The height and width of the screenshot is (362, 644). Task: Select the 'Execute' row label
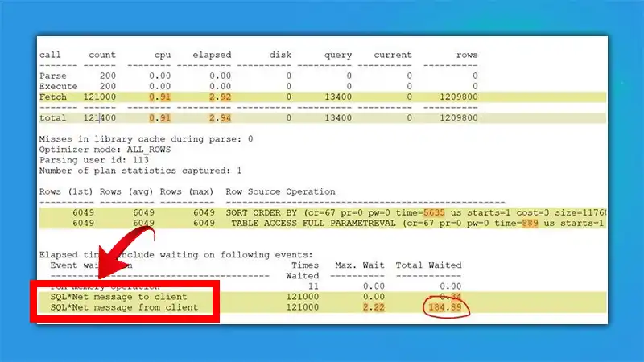(58, 87)
